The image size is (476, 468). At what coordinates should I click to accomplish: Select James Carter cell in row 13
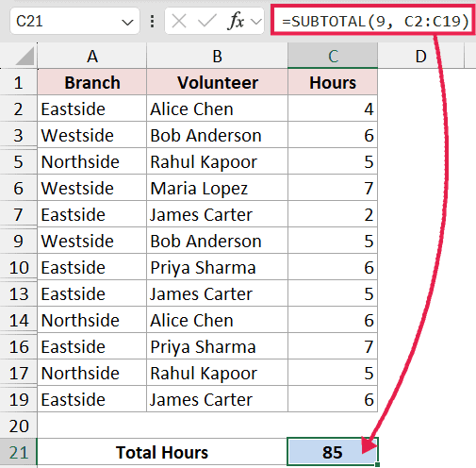point(217,294)
